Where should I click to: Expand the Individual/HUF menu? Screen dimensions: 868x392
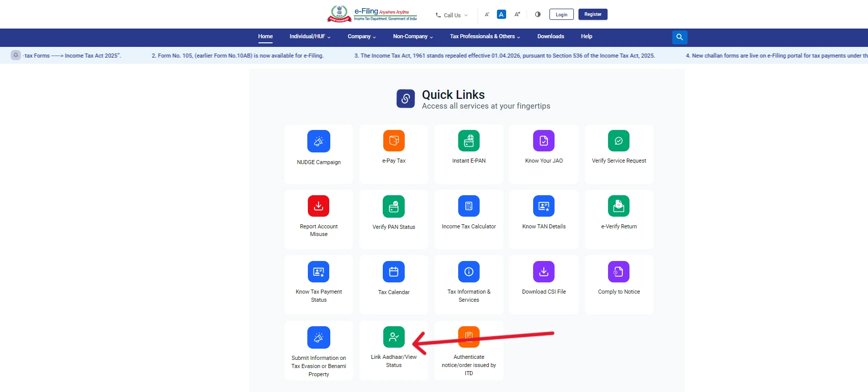tap(310, 36)
